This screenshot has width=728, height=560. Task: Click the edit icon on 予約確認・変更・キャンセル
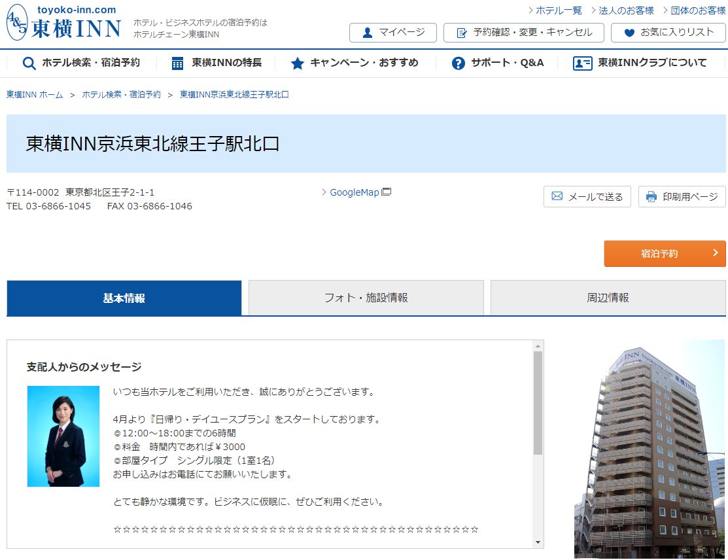462,33
